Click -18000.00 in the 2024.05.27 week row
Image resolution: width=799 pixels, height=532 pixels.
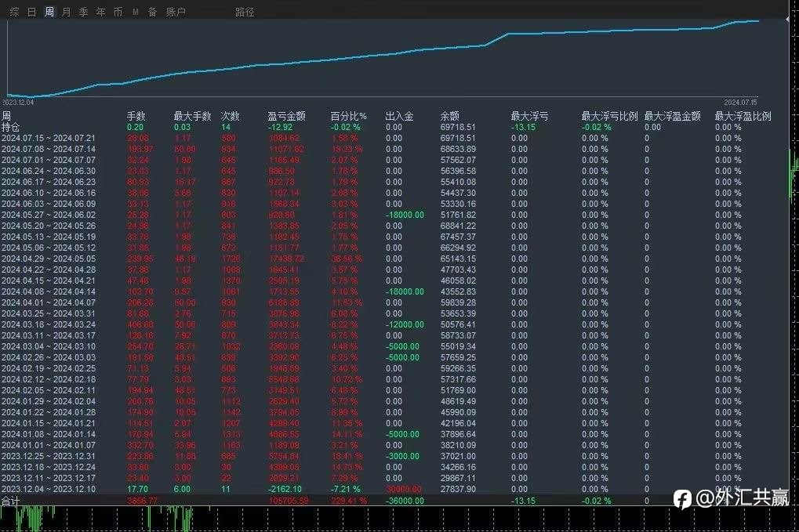(405, 215)
